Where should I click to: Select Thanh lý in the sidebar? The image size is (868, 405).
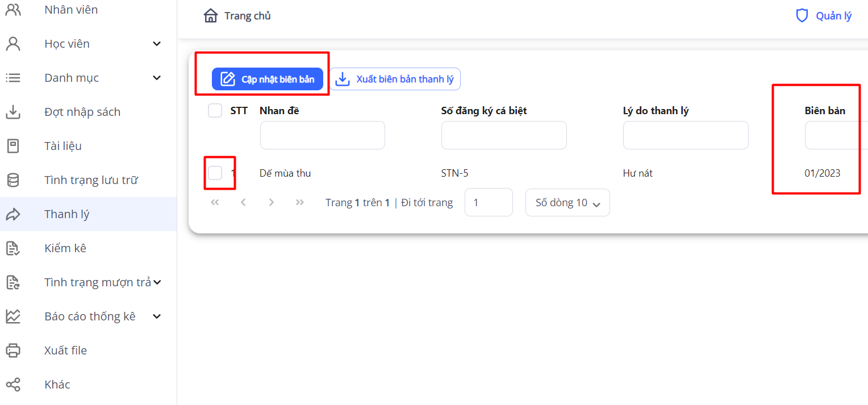point(67,214)
